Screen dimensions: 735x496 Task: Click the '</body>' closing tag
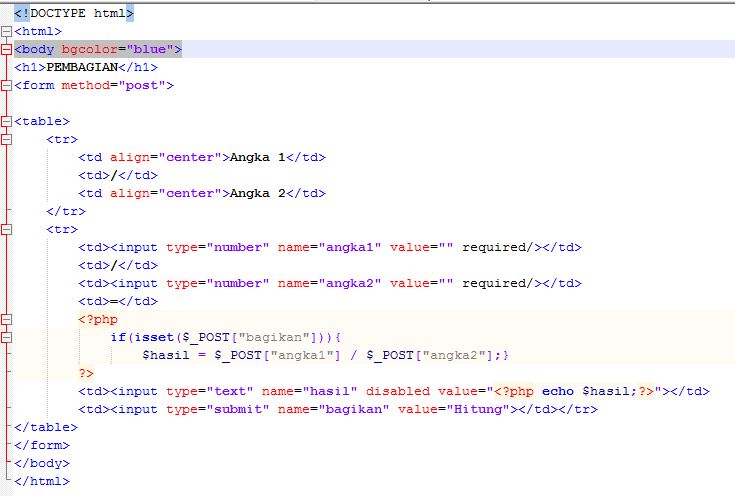click(x=42, y=463)
